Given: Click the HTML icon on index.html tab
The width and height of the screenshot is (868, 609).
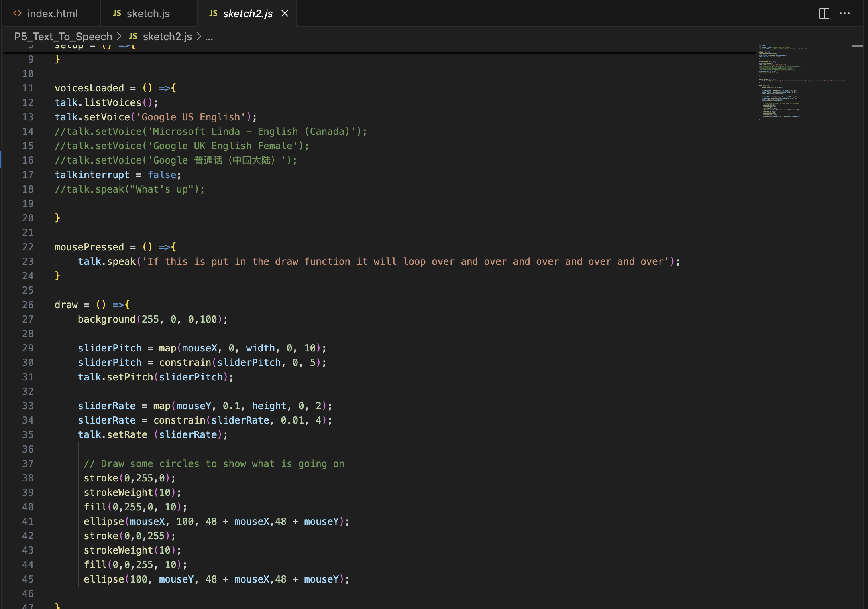Looking at the screenshot, I should pos(18,13).
